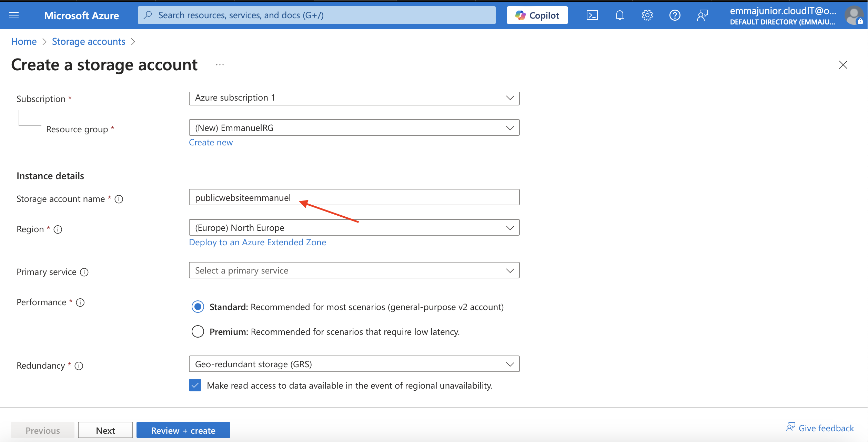Click the Give feedback link
The width and height of the screenshot is (868, 442).
820,428
